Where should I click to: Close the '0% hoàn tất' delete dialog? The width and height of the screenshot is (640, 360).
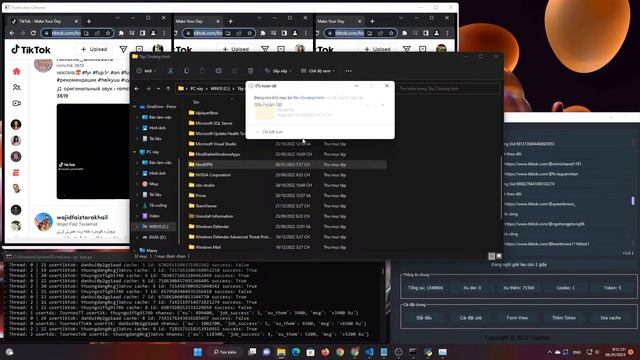387,86
